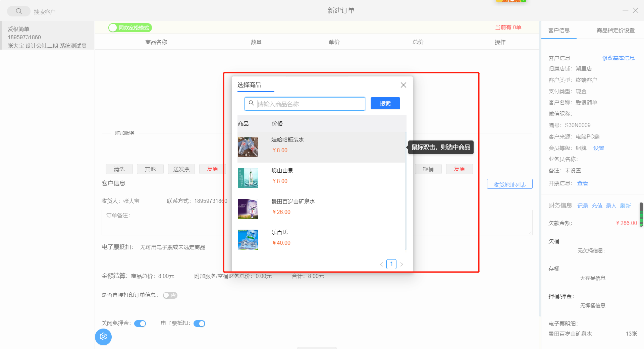Image resolution: width=644 pixels, height=349 pixels.
Task: Pick the 乐百氏 product thumbnail
Action: click(x=248, y=240)
